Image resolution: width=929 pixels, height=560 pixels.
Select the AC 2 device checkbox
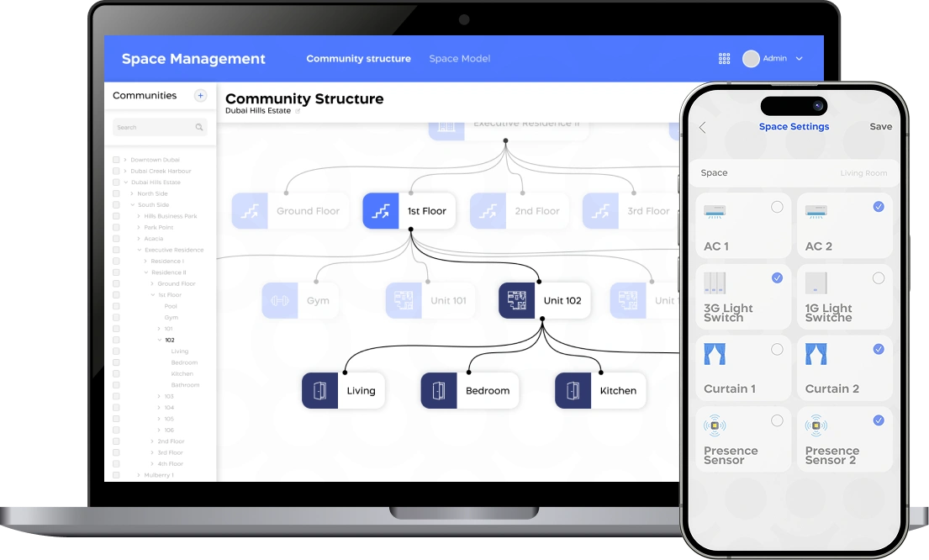click(879, 205)
